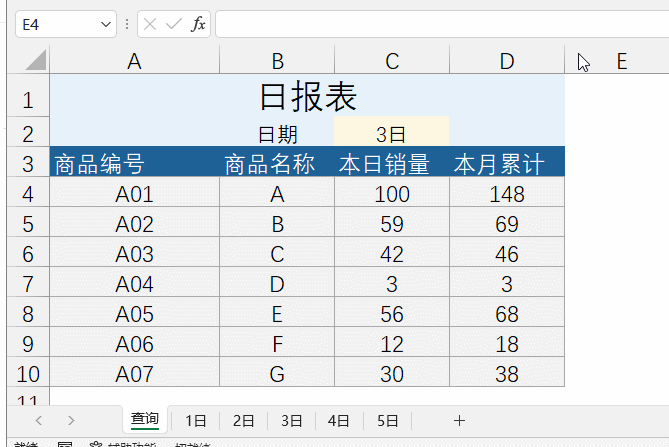Select row 2 header
669x447 pixels.
pos(28,131)
